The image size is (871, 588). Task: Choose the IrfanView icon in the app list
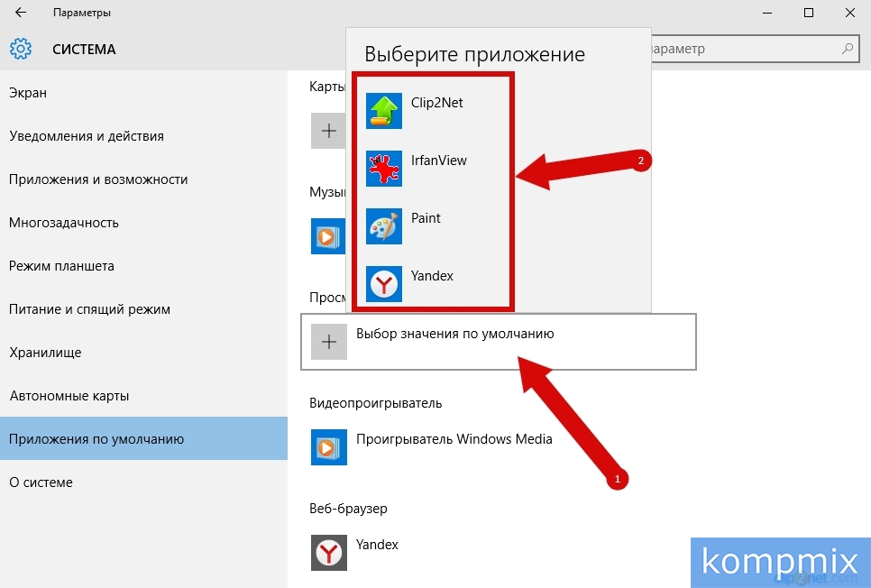[x=384, y=169]
